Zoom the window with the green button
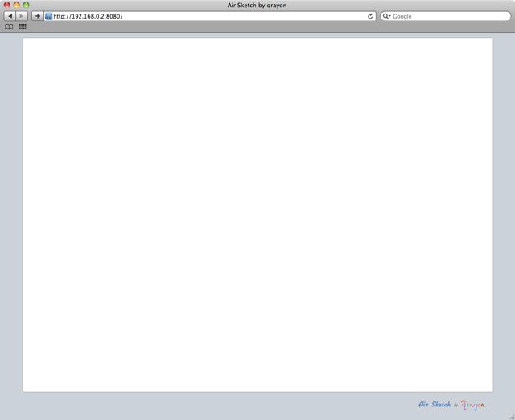This screenshot has width=515, height=420. [x=26, y=6]
